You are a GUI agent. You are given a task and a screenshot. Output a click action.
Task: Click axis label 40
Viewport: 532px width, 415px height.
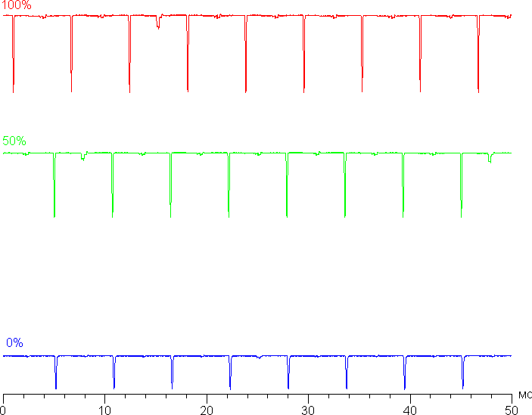click(410, 410)
